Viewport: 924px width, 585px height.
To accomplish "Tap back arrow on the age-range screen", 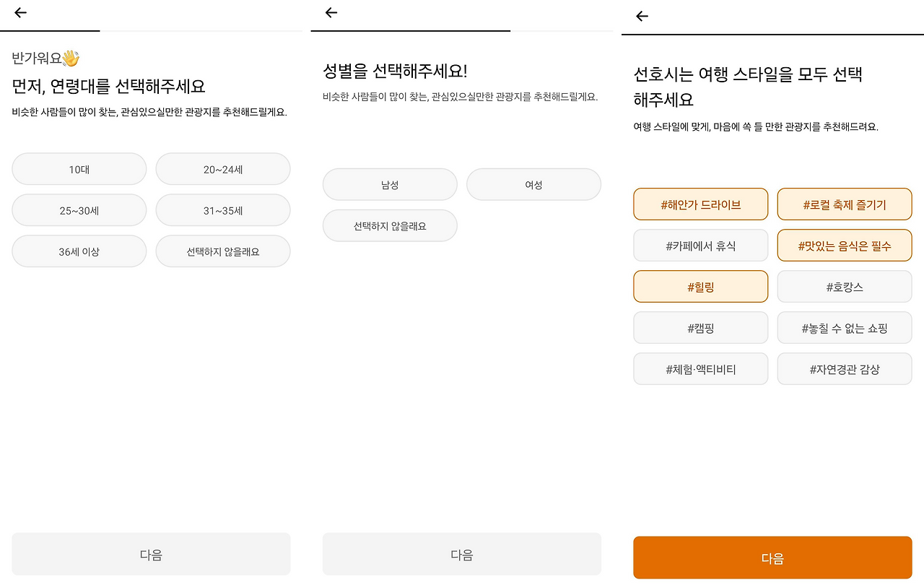I will (x=20, y=12).
